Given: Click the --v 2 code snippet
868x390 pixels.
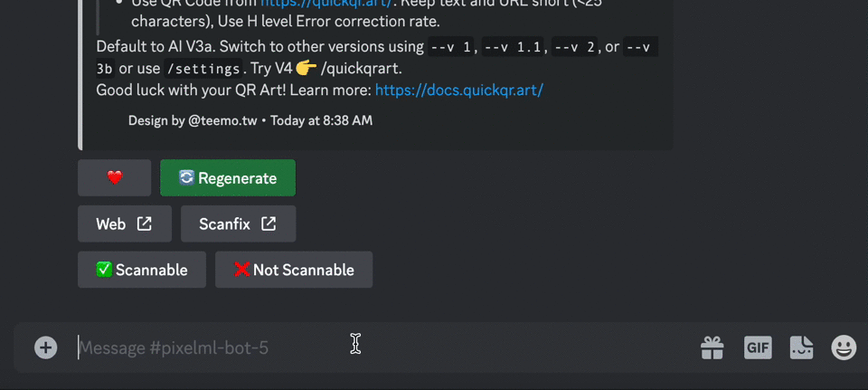Looking at the screenshot, I should pos(575,47).
